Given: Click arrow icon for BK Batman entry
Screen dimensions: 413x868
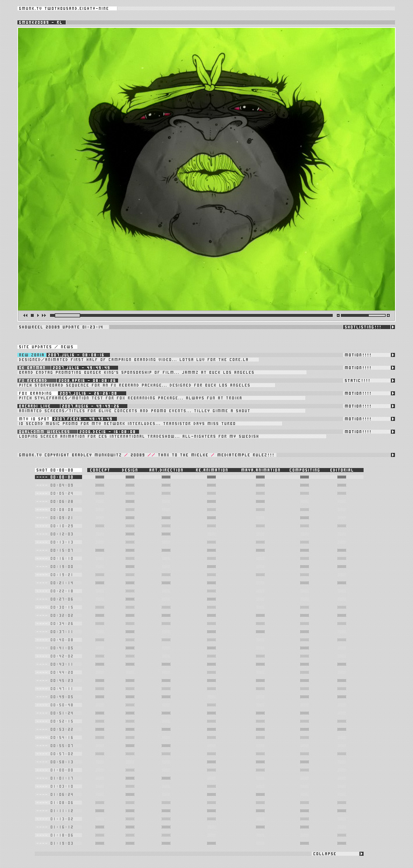Looking at the screenshot, I should point(393,367).
